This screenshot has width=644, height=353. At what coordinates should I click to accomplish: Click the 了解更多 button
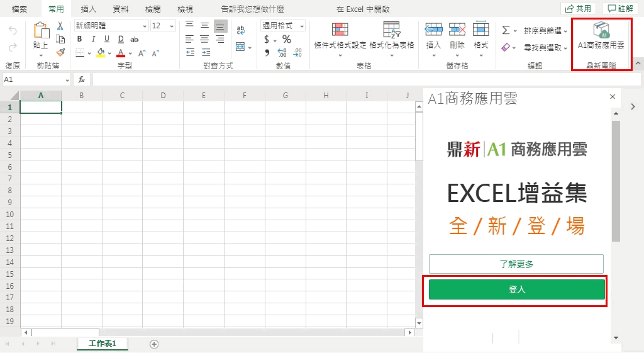point(516,264)
